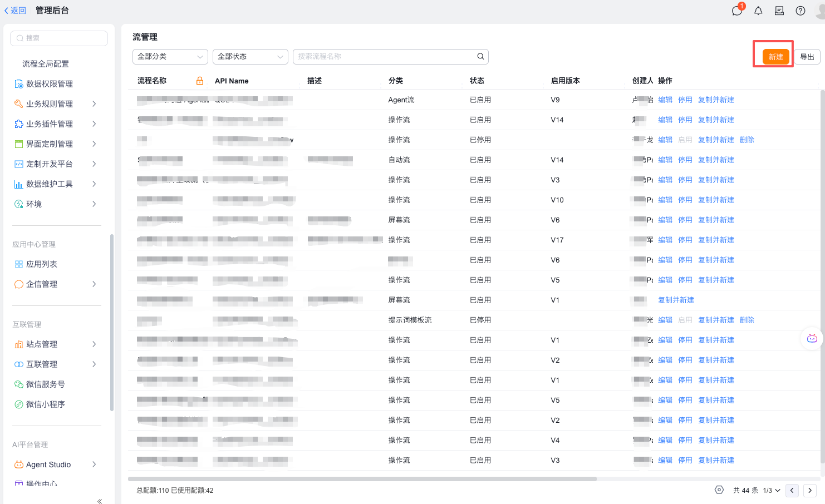Click 删除 link for the 提示词模板流 row
This screenshot has width=825, height=504.
click(747, 320)
